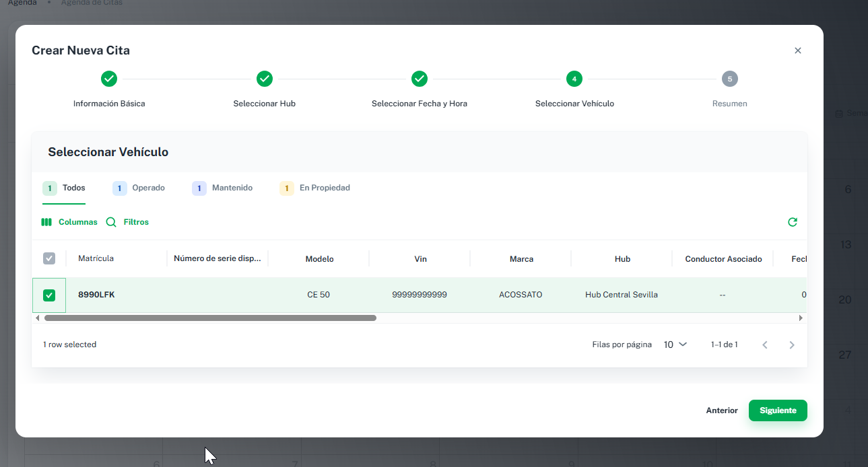Open the Filas por página dropdown
This screenshot has width=868, height=467.
coord(675,345)
